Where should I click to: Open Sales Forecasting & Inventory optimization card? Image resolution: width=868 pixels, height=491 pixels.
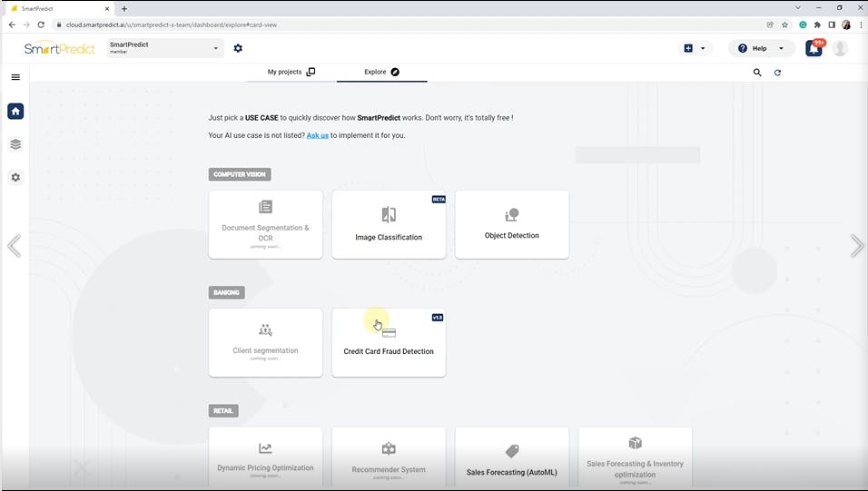635,457
